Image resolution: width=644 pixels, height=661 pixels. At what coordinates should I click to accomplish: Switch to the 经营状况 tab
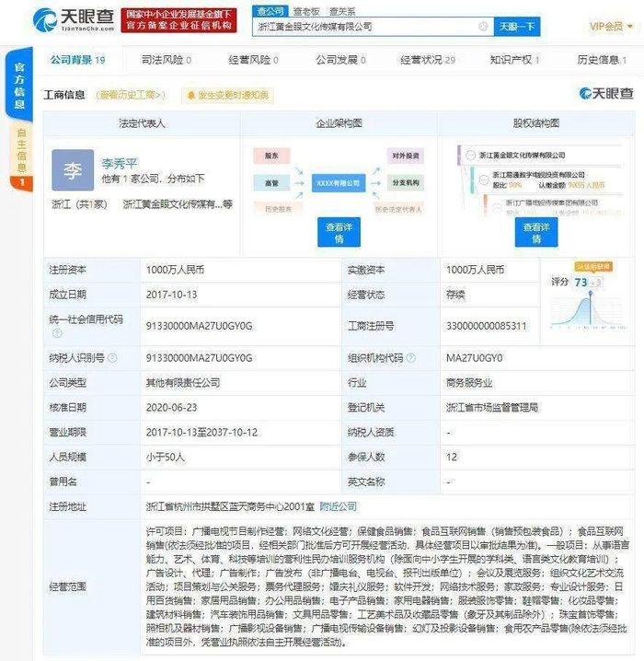(x=428, y=60)
